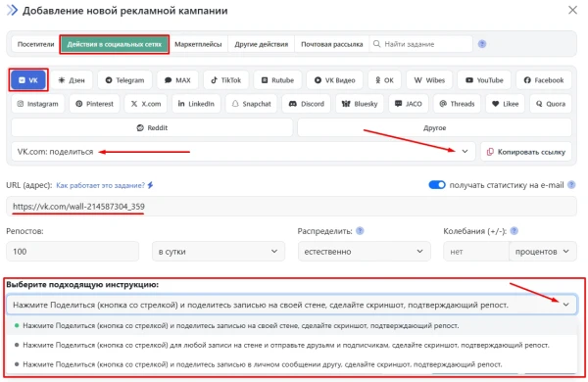Switch to Почтовая рассылка tab
Viewport: 588px width, 382px height.
pos(332,44)
